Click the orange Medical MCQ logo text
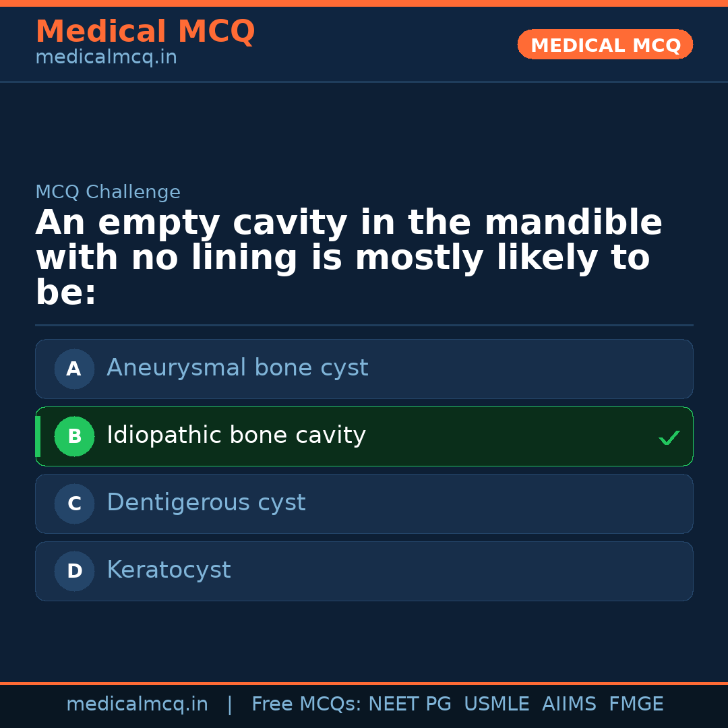 (x=145, y=32)
